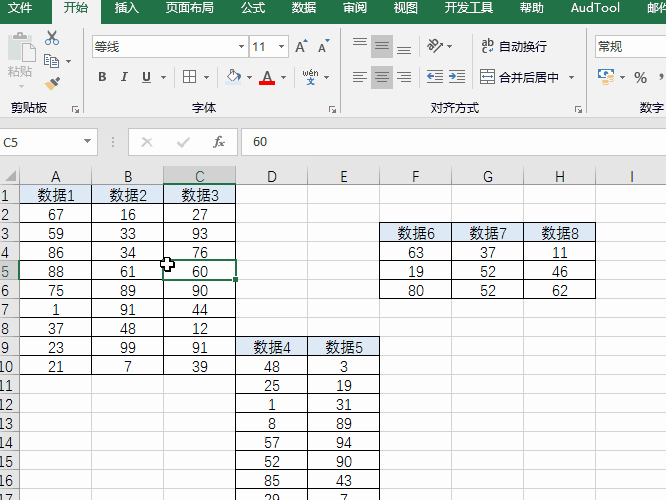Switch to the 插入 tab
The height and width of the screenshot is (500, 666).
click(127, 8)
